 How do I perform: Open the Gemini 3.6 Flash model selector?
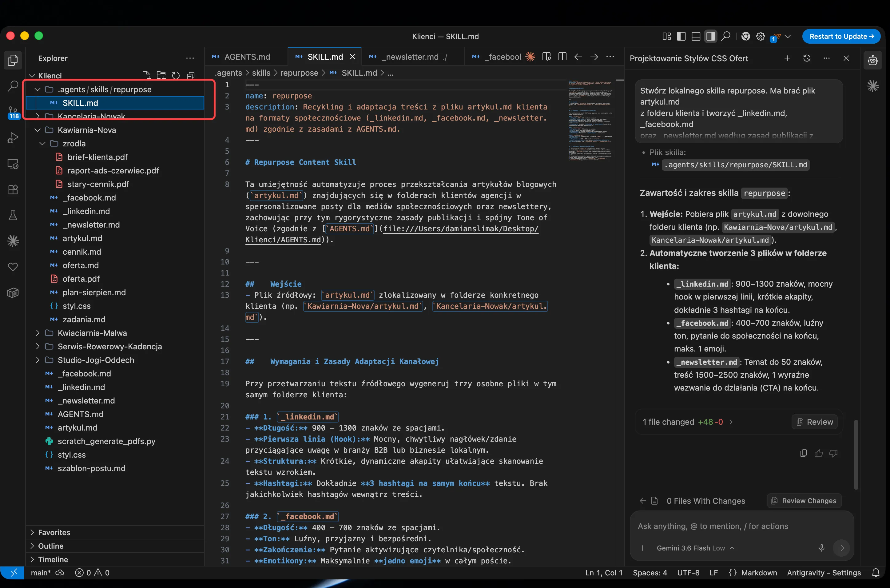coord(695,548)
